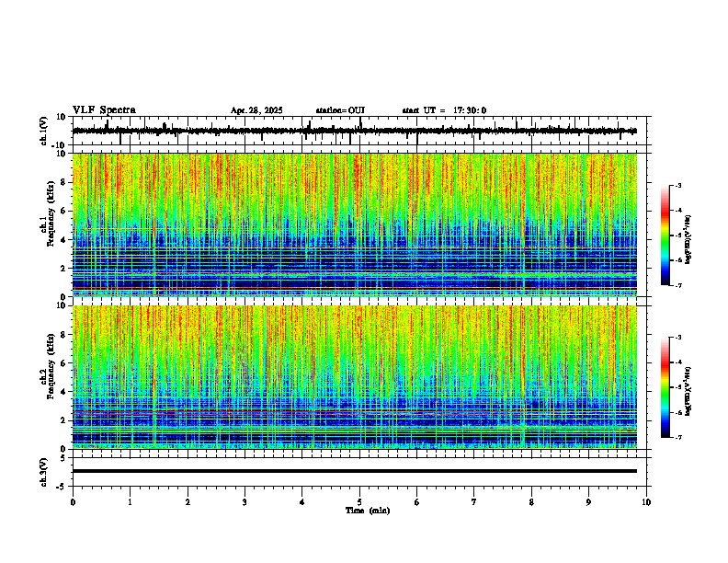
Task: Select the ch.2 "Frequency (kHz)" axis label
Action: click(x=51, y=366)
